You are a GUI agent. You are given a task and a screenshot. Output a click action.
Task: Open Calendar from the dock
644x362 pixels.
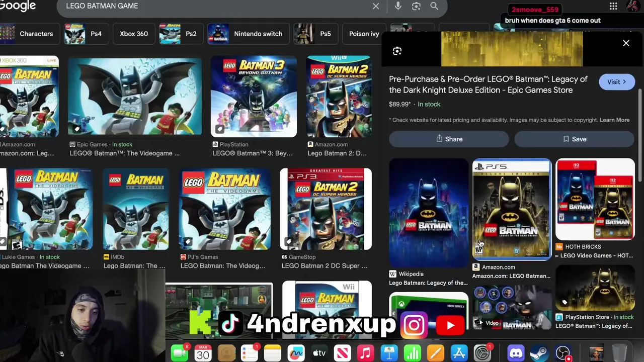[x=203, y=353]
